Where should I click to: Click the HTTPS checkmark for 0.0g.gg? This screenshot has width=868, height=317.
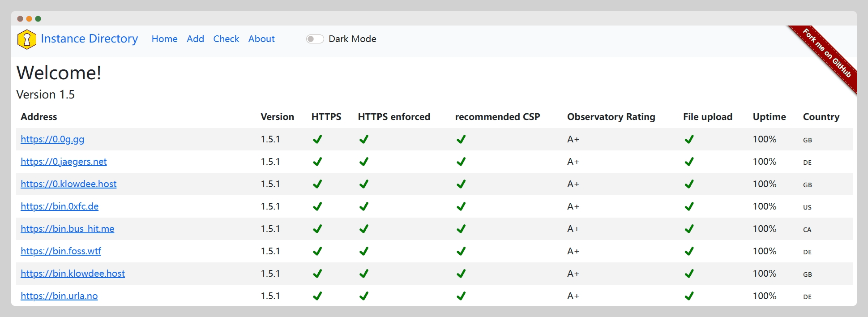(317, 139)
